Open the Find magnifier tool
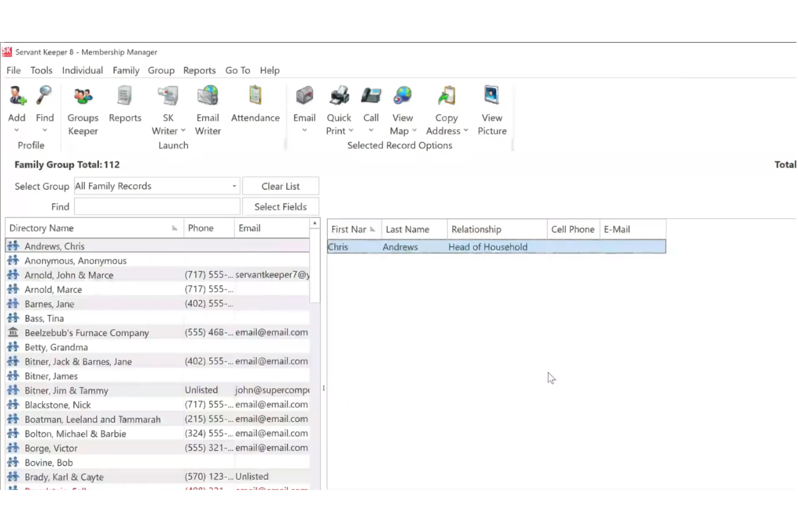The image size is (798, 532). point(44,96)
